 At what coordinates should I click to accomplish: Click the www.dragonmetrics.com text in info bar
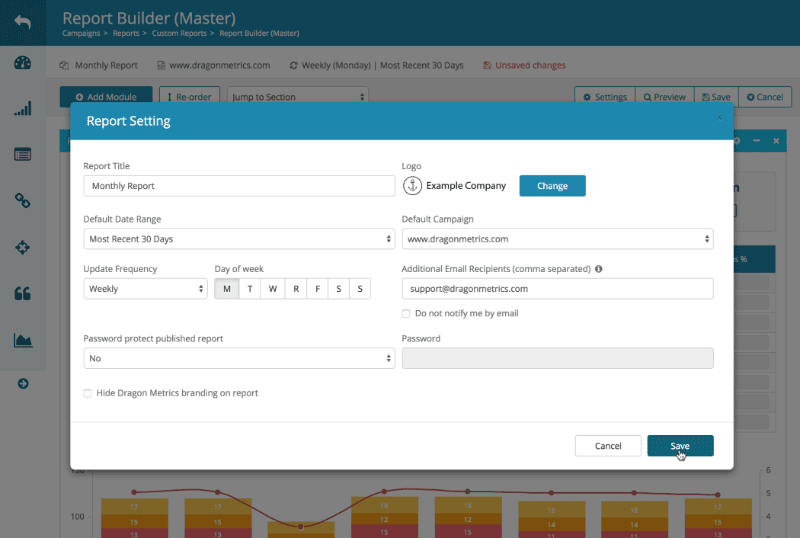tap(219, 65)
